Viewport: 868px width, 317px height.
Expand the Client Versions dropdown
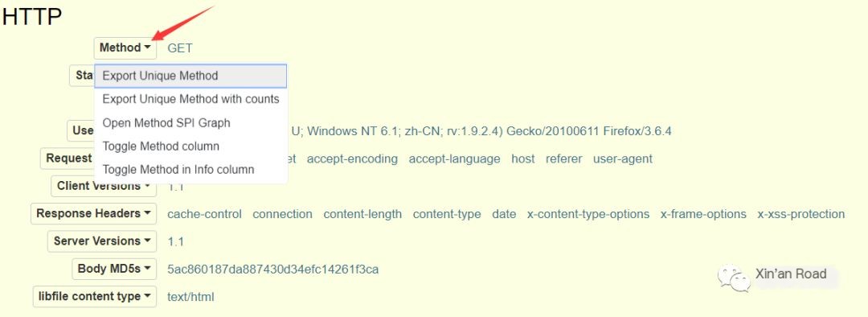click(x=104, y=186)
